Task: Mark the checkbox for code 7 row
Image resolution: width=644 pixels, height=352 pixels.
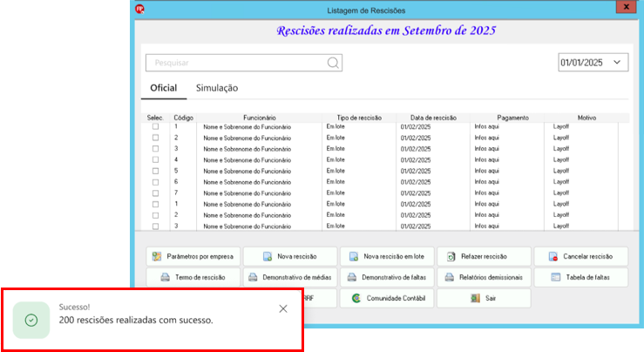Action: click(x=155, y=193)
